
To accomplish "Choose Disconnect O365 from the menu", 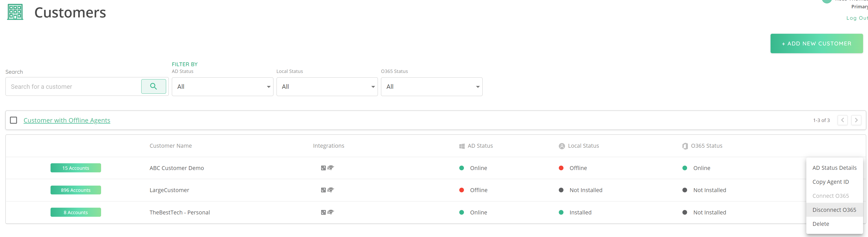I will point(834,210).
